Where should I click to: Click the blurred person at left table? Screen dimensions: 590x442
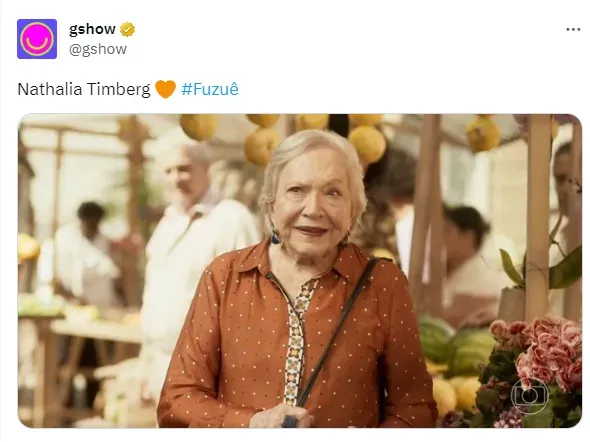[87, 248]
